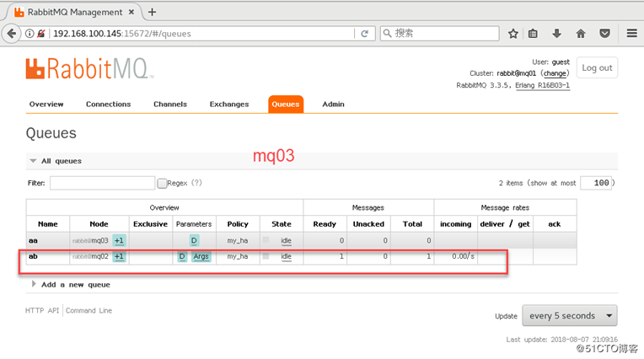Sort by the Exclusive column header

[150, 224]
